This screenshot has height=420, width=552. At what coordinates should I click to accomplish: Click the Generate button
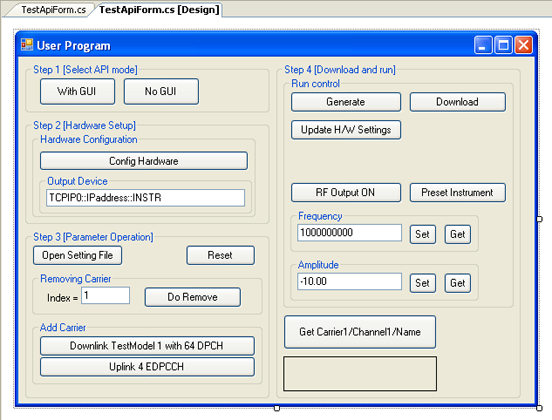(346, 102)
